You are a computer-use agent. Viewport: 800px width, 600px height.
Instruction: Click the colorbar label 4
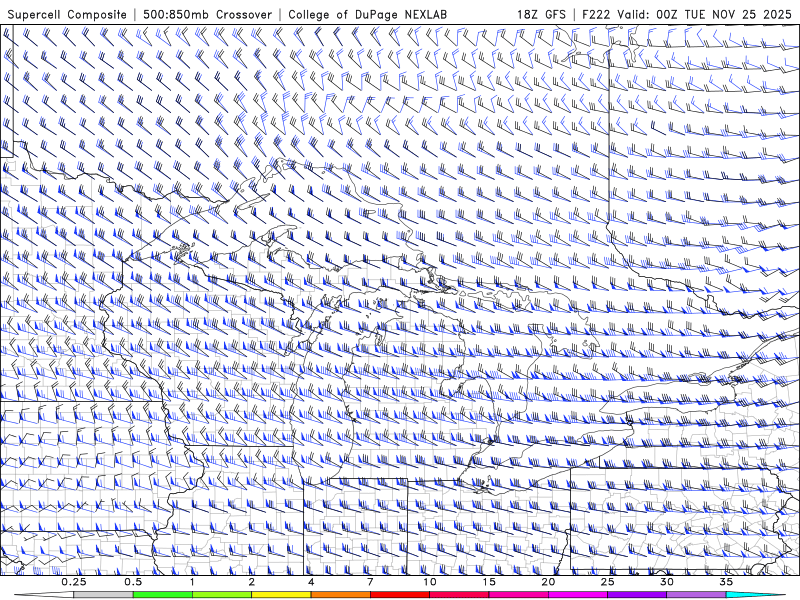(311, 582)
